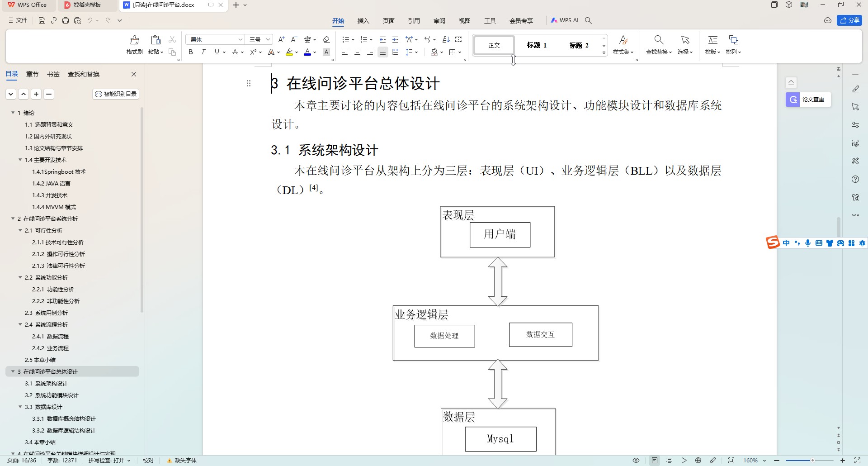868x466 pixels.
Task: Open the 论文查重 paper check tool
Action: [808, 100]
